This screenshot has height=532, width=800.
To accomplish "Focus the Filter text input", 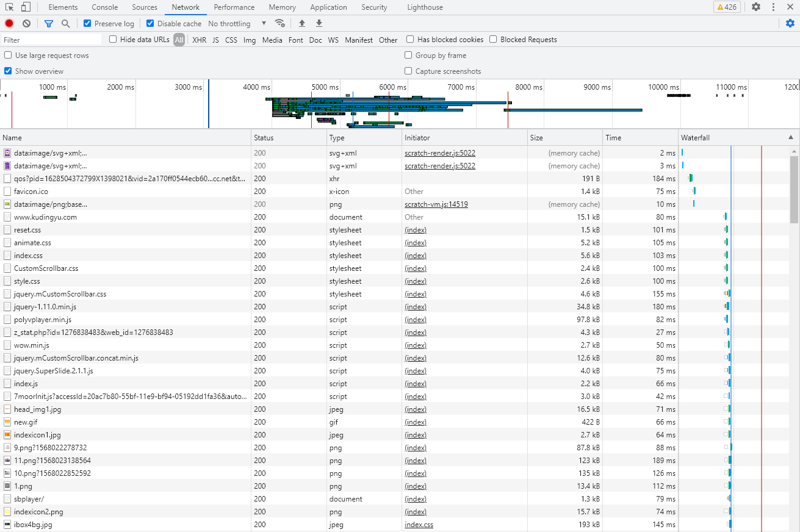I will tap(51, 40).
